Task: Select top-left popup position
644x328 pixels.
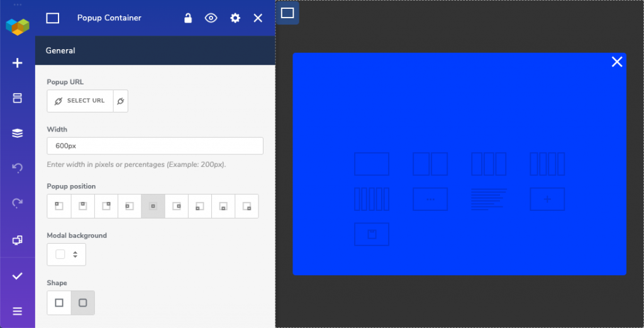Action: [59, 206]
